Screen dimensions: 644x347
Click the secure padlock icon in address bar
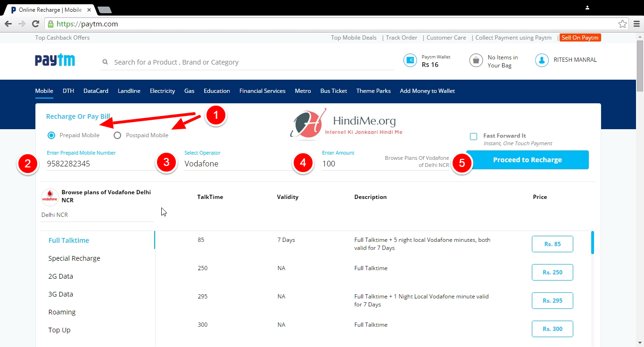[50, 24]
